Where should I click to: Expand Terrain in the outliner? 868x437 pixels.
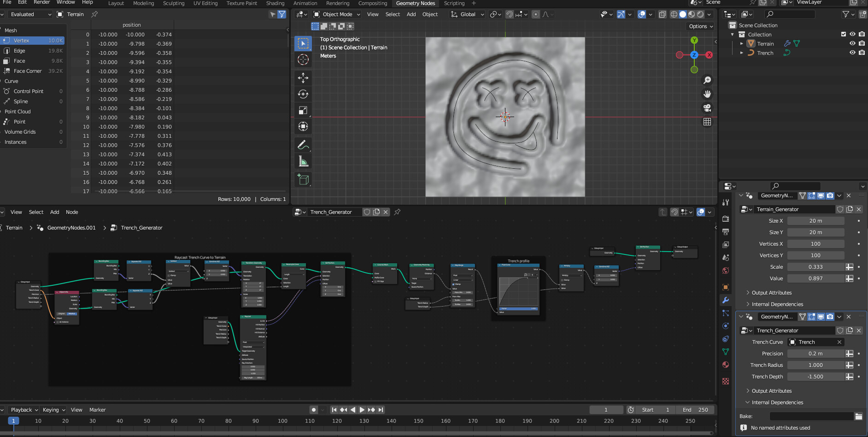point(741,44)
